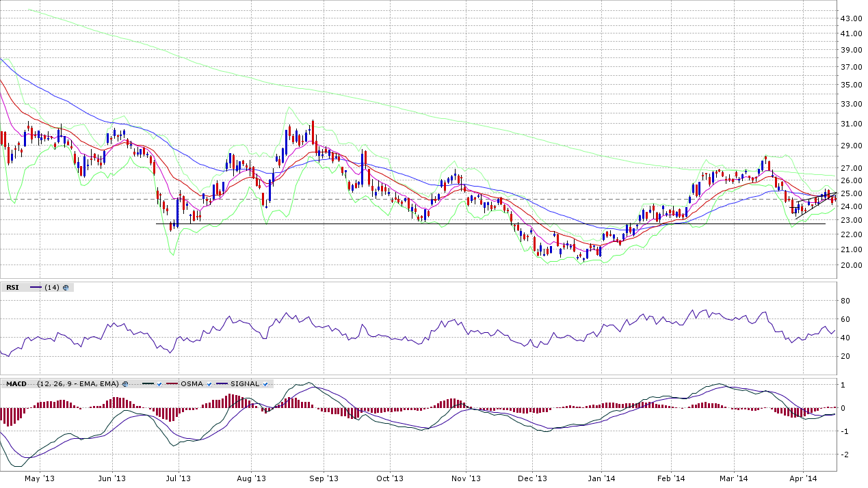Select Jan '14 on the date axis
The height and width of the screenshot is (488, 868).
[603, 478]
